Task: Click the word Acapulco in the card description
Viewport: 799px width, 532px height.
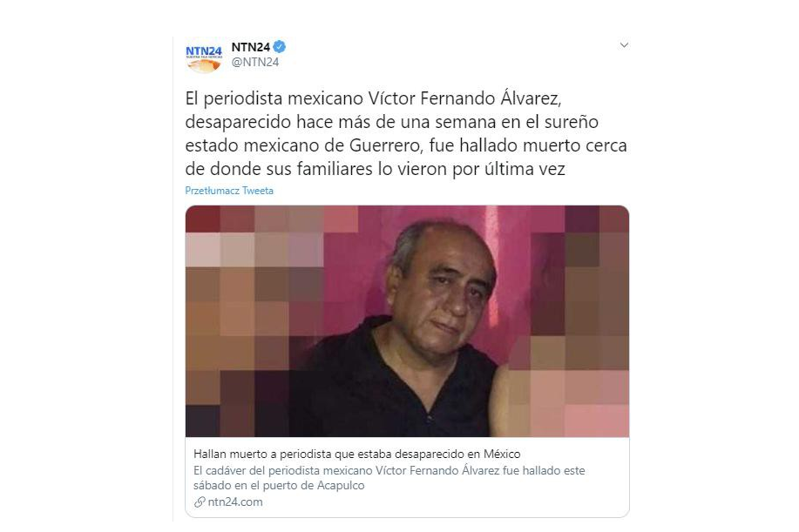Action: 341,485
